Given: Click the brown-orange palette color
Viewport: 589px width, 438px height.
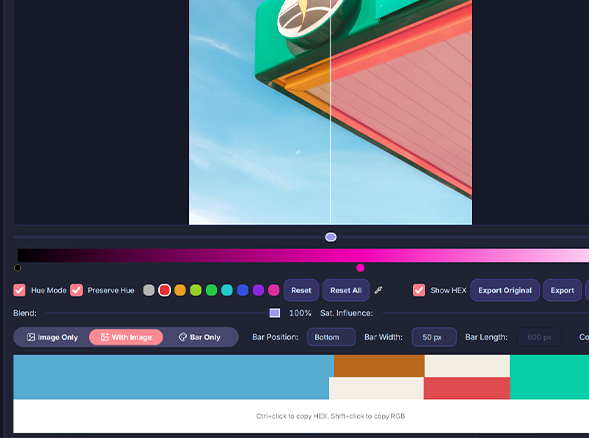Looking at the screenshot, I should click(x=379, y=366).
